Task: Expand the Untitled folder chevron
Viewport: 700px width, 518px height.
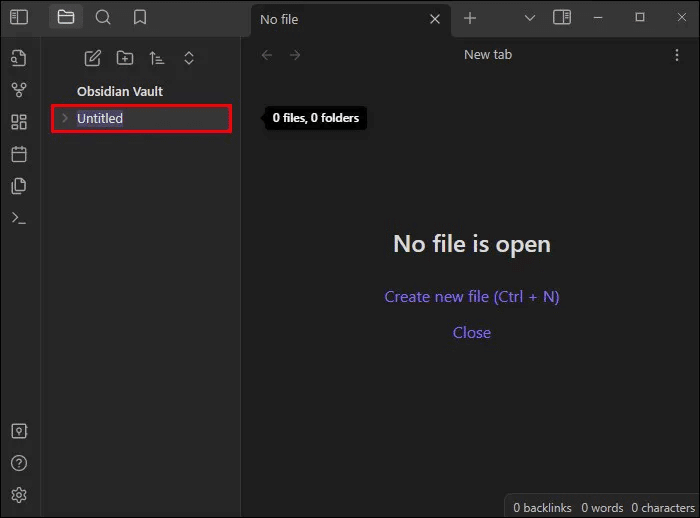Action: pos(65,118)
